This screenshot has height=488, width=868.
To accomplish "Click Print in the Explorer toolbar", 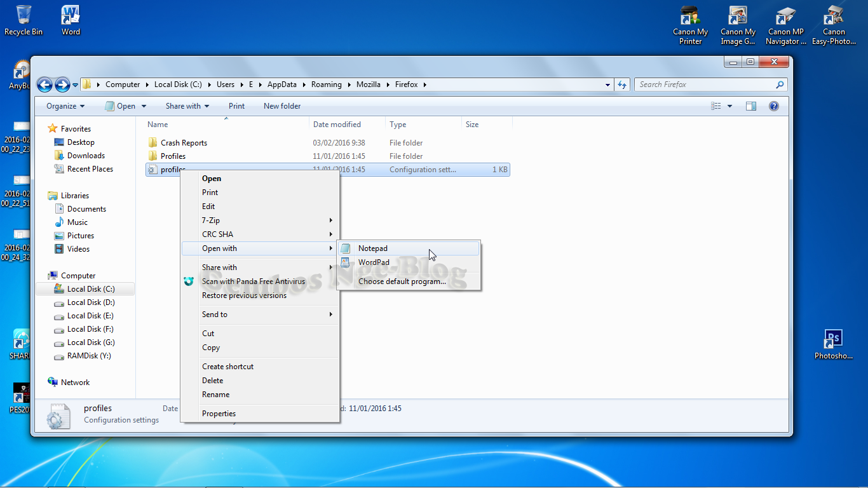I will coord(237,106).
